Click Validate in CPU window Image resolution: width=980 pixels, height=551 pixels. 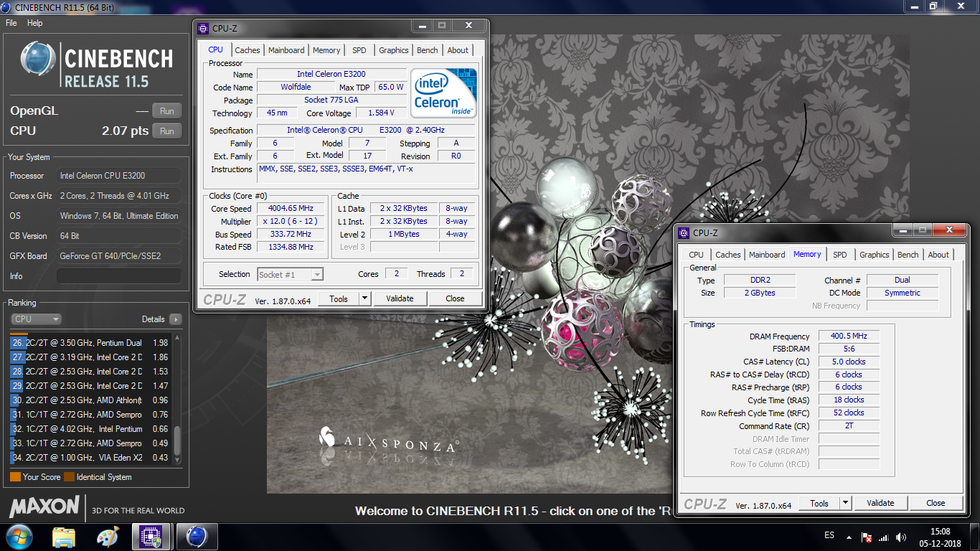[400, 298]
